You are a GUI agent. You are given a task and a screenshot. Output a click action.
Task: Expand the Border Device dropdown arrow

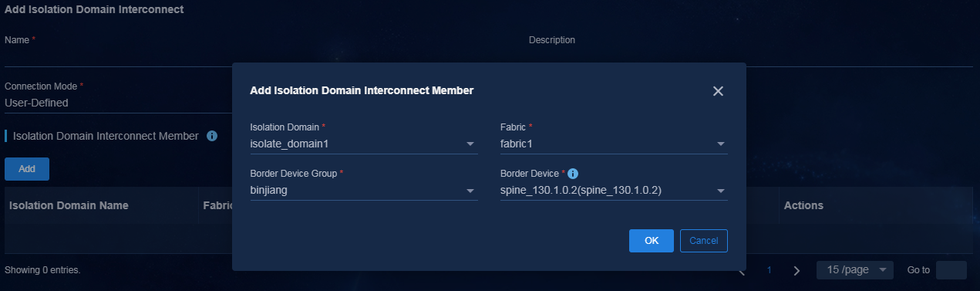click(720, 191)
